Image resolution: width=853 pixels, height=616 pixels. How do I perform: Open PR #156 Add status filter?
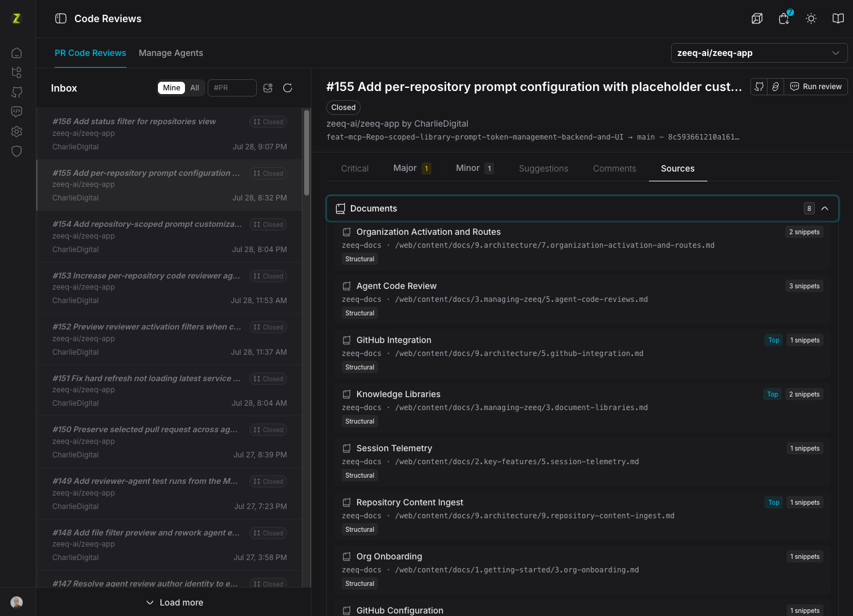pos(170,134)
